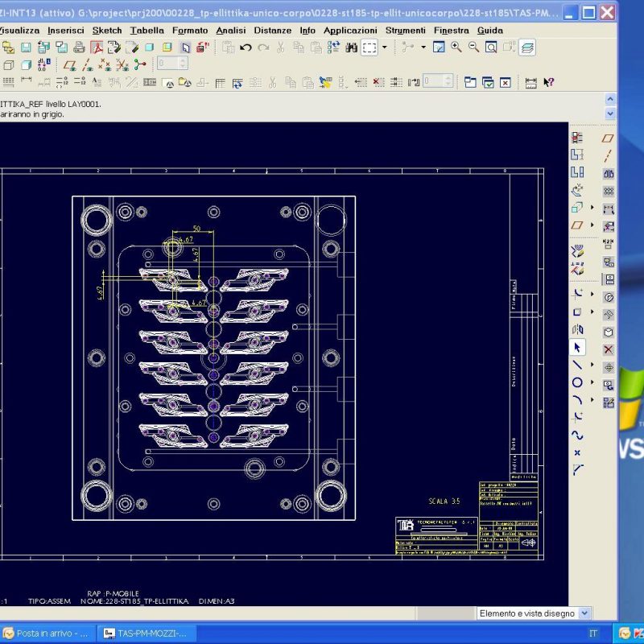Viewport: 644px width, 644px height.
Task: Click the Save floppy disk icon
Action: (x=26, y=47)
